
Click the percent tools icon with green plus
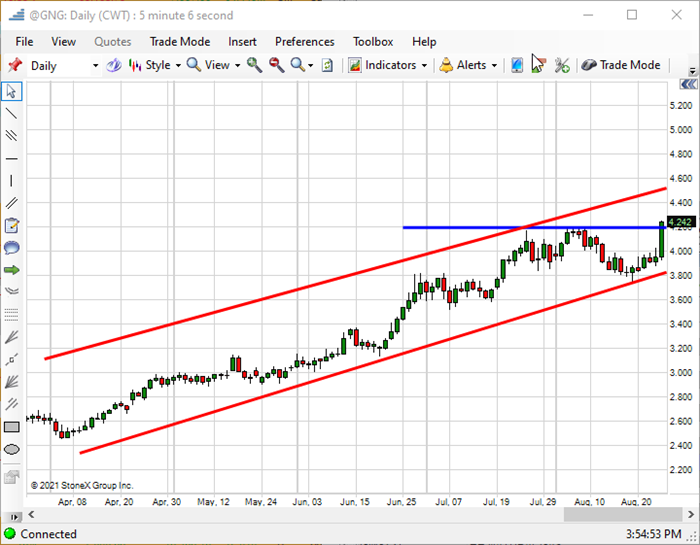[562, 66]
